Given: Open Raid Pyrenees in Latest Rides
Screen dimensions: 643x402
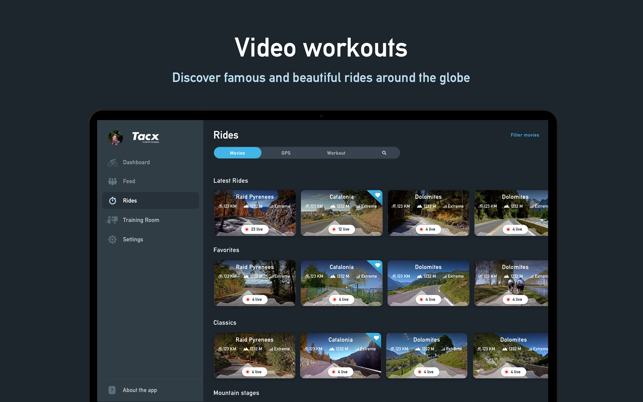Looking at the screenshot, I should click(x=255, y=213).
